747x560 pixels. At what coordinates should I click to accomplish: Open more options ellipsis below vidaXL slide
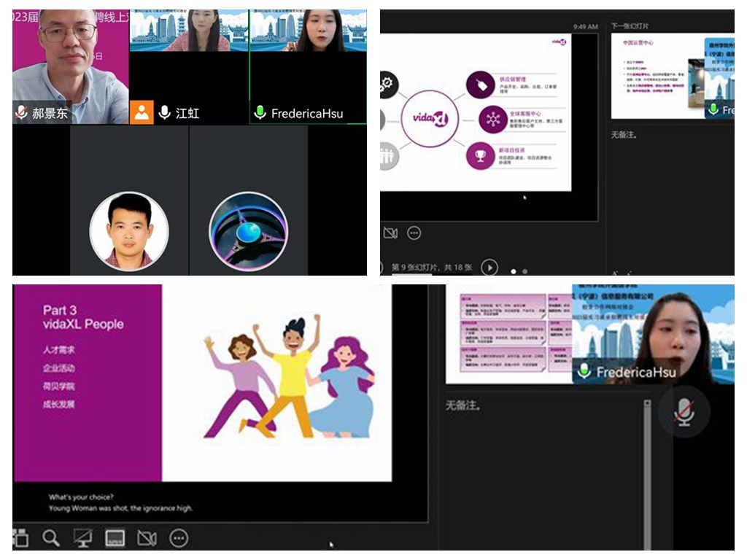(414, 233)
